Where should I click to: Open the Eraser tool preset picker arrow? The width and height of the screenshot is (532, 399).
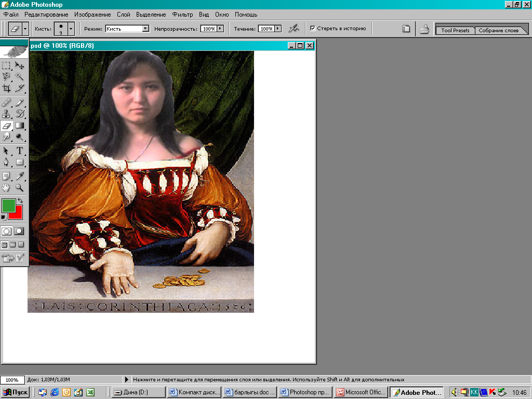[x=25, y=29]
